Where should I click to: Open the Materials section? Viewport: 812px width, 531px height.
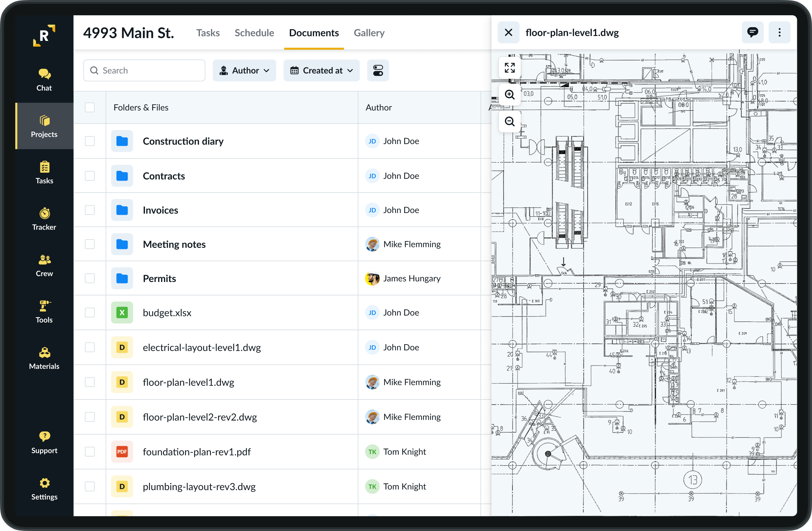pyautogui.click(x=44, y=357)
